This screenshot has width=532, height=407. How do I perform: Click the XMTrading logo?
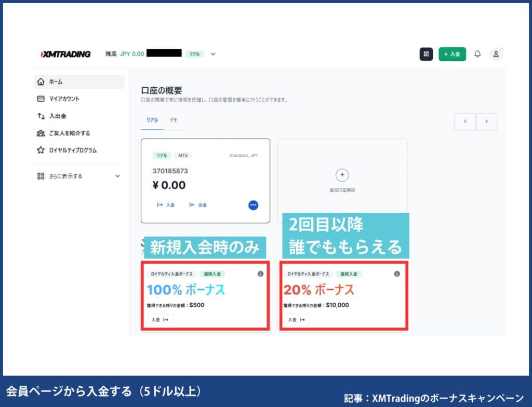click(x=65, y=54)
